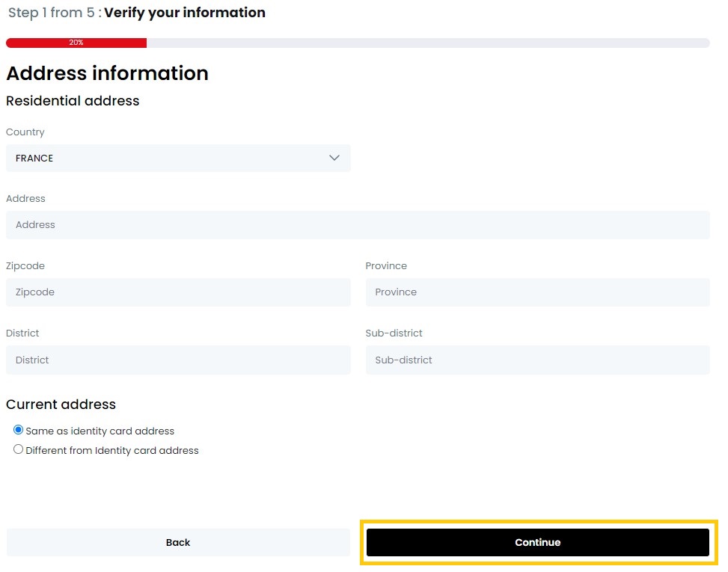
Task: Click the 'Verify your information' step title
Action: pyautogui.click(x=183, y=13)
